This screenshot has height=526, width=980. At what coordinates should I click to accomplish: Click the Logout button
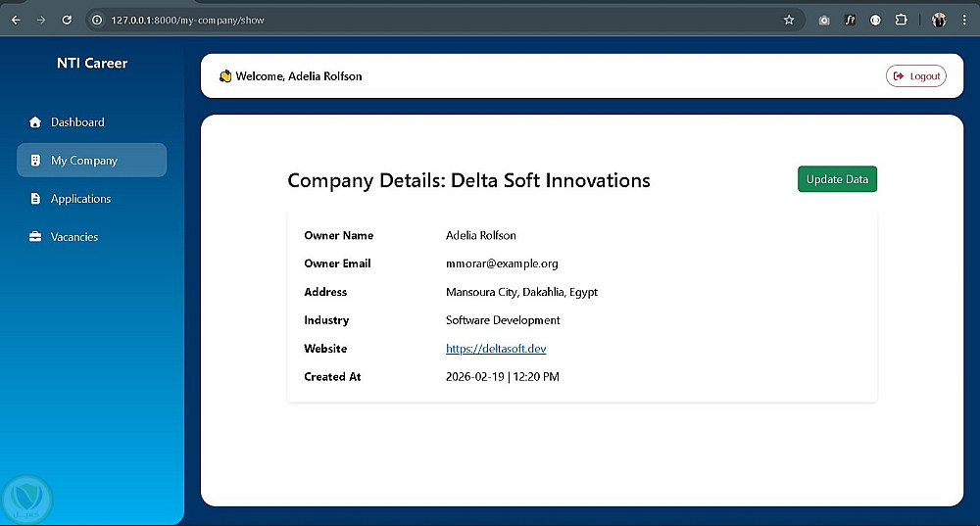(x=915, y=76)
